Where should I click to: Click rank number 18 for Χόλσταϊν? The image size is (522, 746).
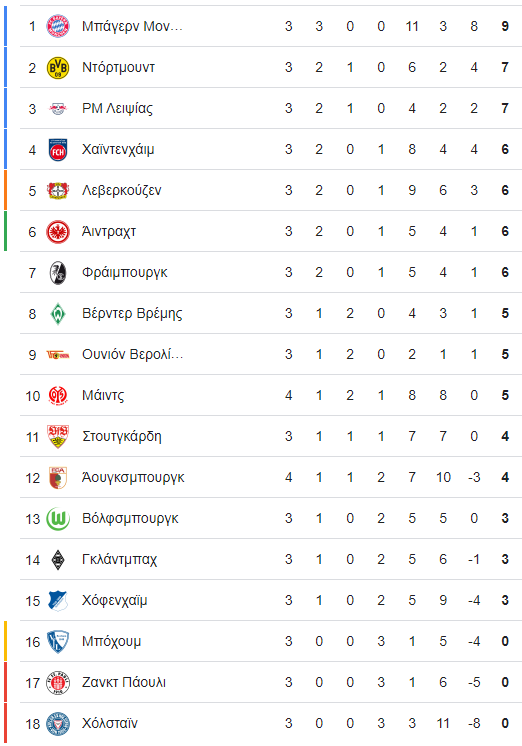(x=33, y=724)
